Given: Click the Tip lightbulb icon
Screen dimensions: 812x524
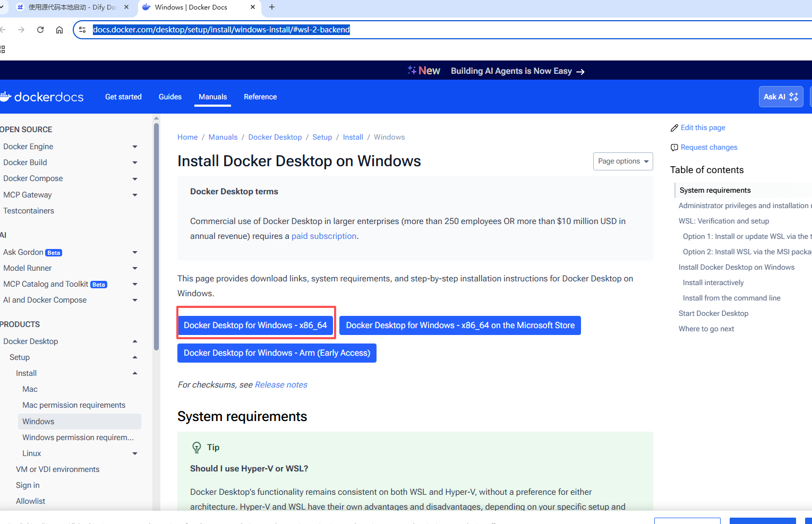Looking at the screenshot, I should 196,448.
